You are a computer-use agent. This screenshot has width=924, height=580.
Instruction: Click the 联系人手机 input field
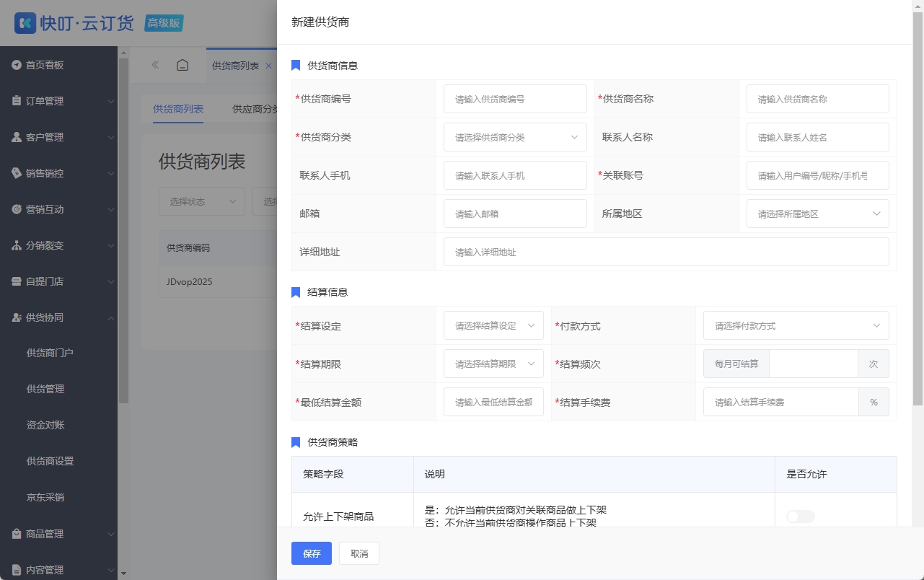[x=515, y=175]
